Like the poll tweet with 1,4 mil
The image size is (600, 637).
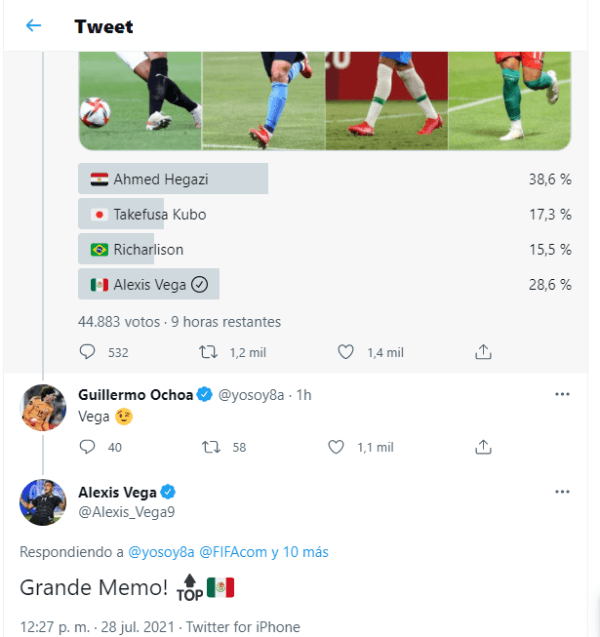tap(346, 352)
